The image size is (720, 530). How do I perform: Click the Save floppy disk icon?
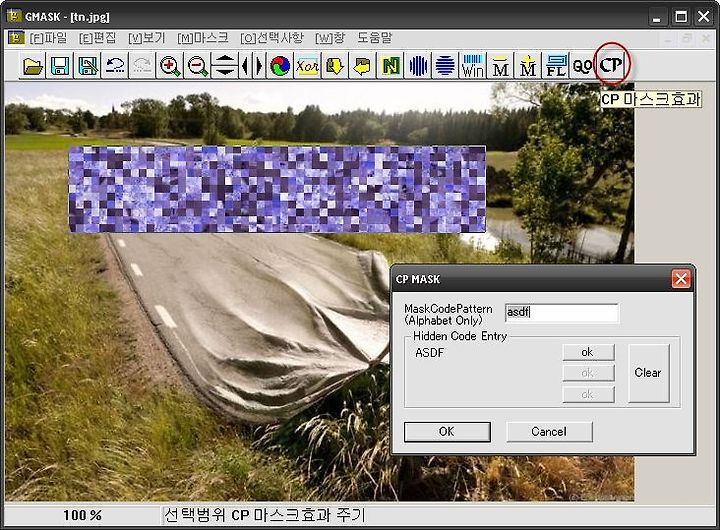coord(60,66)
